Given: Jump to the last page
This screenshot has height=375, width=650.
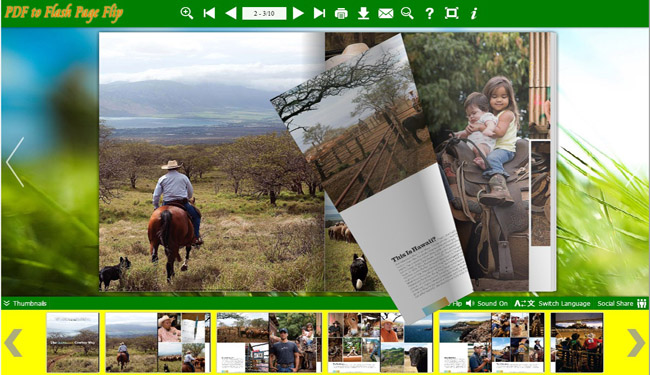Looking at the screenshot, I should (x=319, y=13).
